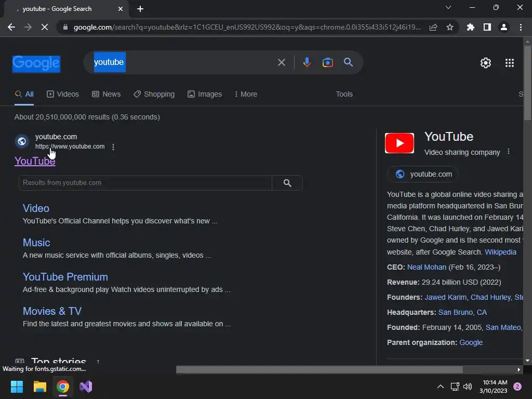Screen dimensions: 532x399
Task: Start a voice search with microphone
Action: (x=307, y=62)
